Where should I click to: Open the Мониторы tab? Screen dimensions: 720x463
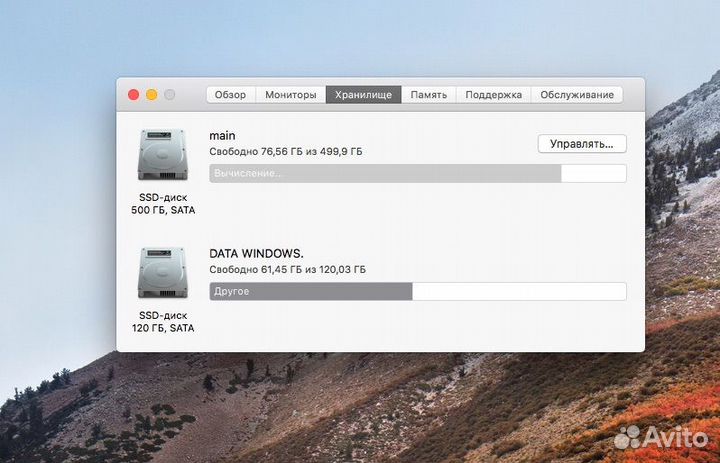pyautogui.click(x=291, y=95)
